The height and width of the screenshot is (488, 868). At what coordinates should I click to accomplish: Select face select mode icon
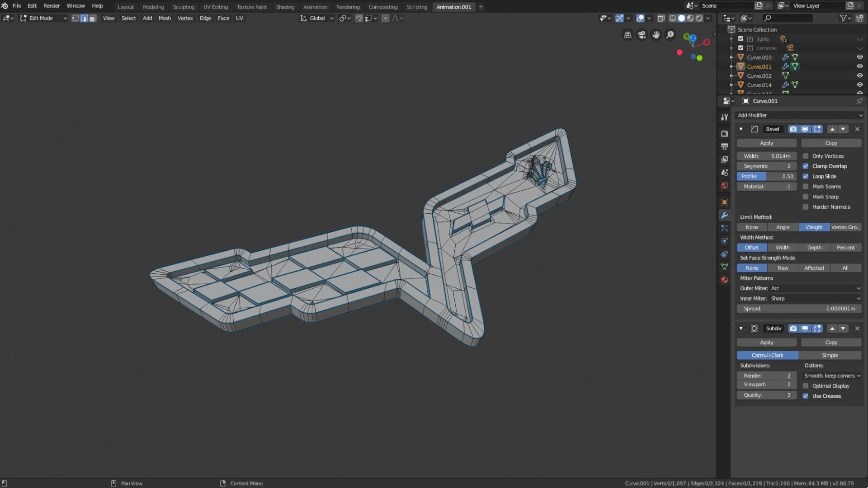pyautogui.click(x=93, y=18)
